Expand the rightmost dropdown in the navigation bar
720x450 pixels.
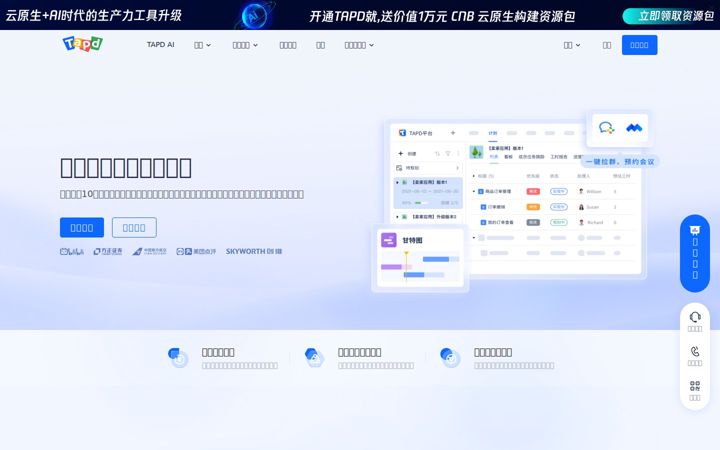point(572,45)
